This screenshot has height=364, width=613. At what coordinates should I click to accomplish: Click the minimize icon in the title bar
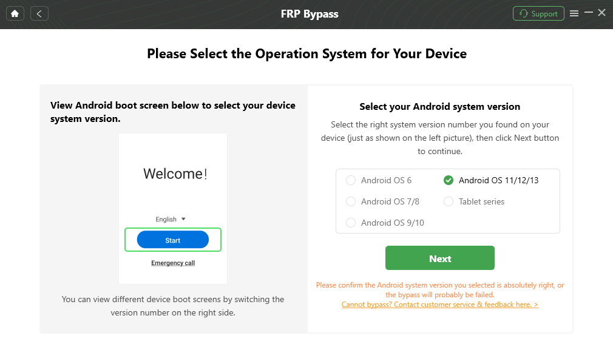(588, 12)
